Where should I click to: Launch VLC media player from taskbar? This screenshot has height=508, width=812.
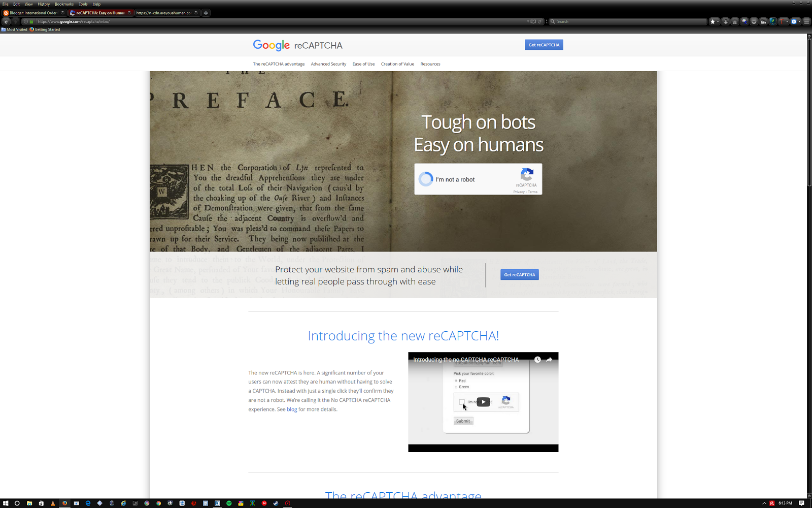pyautogui.click(x=53, y=503)
